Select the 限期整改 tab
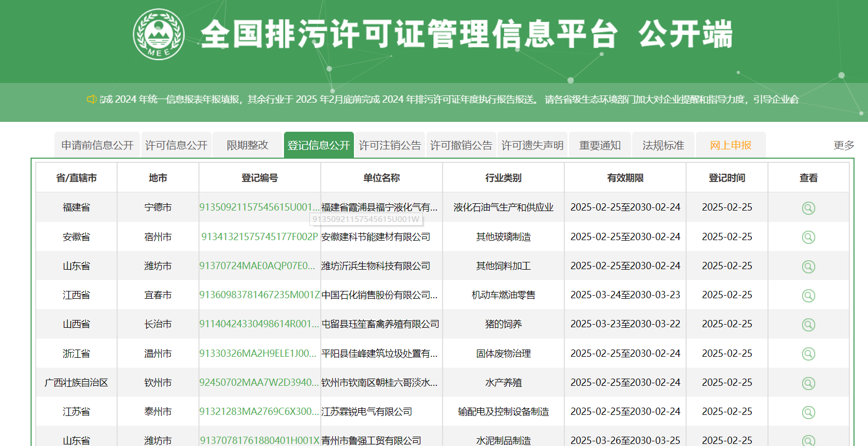The height and width of the screenshot is (446, 868). (x=247, y=145)
